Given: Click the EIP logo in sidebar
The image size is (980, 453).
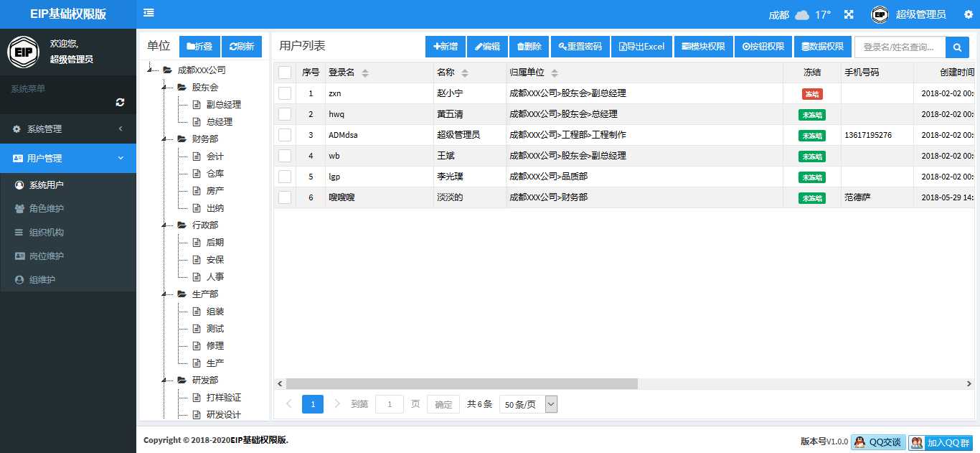Looking at the screenshot, I should (23, 52).
